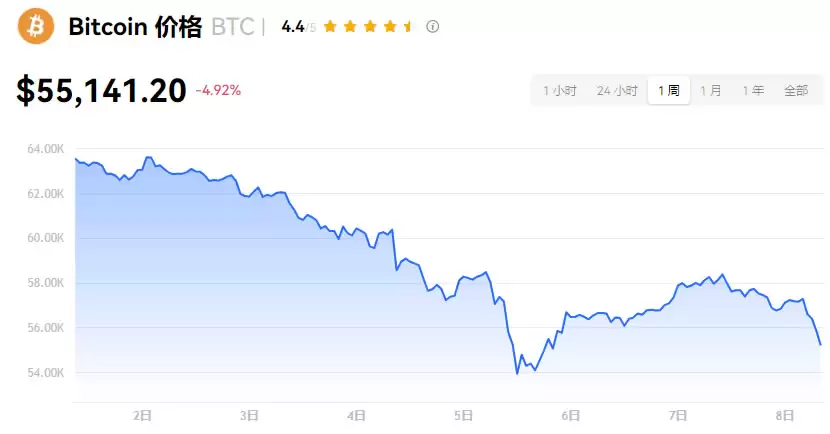The image size is (830, 434).
Task: Click the -4.92% price change indicator
Action: point(218,91)
